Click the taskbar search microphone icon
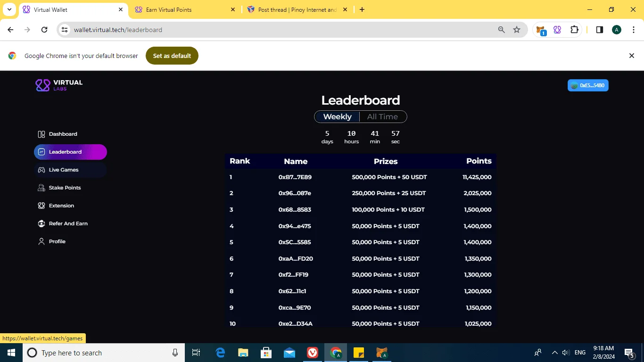 pyautogui.click(x=175, y=353)
